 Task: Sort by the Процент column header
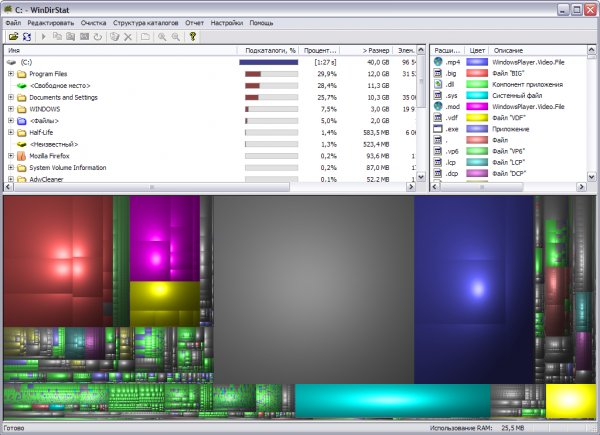(x=320, y=51)
